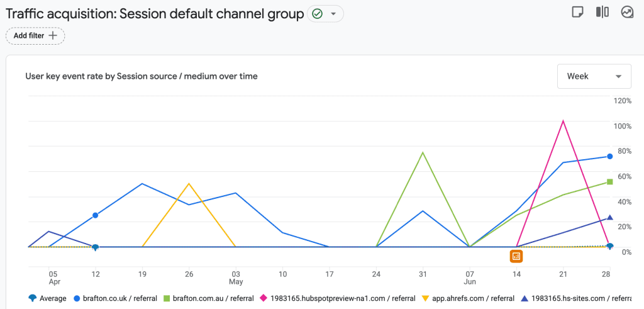Click the blue circle data point at 80%
Image resolution: width=644 pixels, height=309 pixels.
tap(610, 157)
